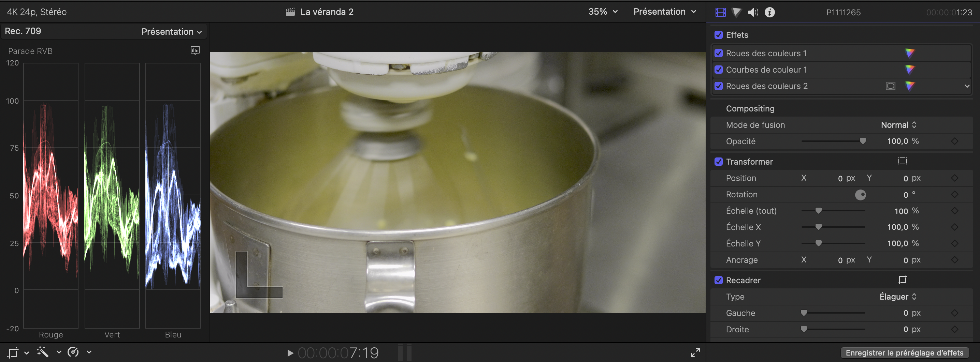Viewport: 980px width, 362px height.
Task: Open the Color inspector tab
Action: [736, 12]
